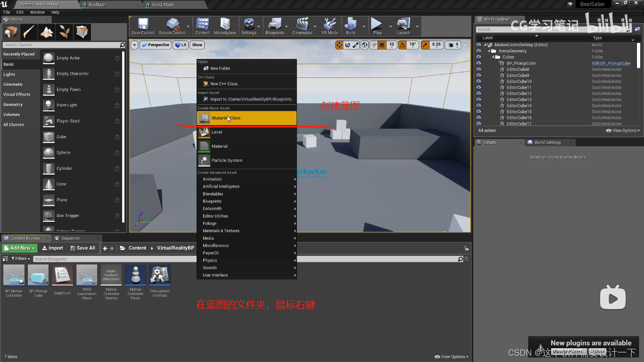This screenshot has height=362, width=644.
Task: Open Source Control from the toolbar
Action: (x=172, y=26)
